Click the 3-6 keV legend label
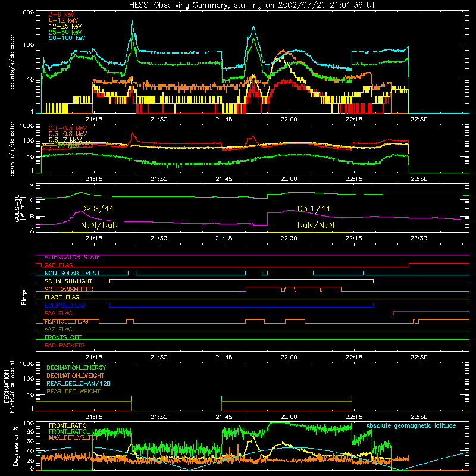This screenshot has width=476, height=476. tap(61, 14)
